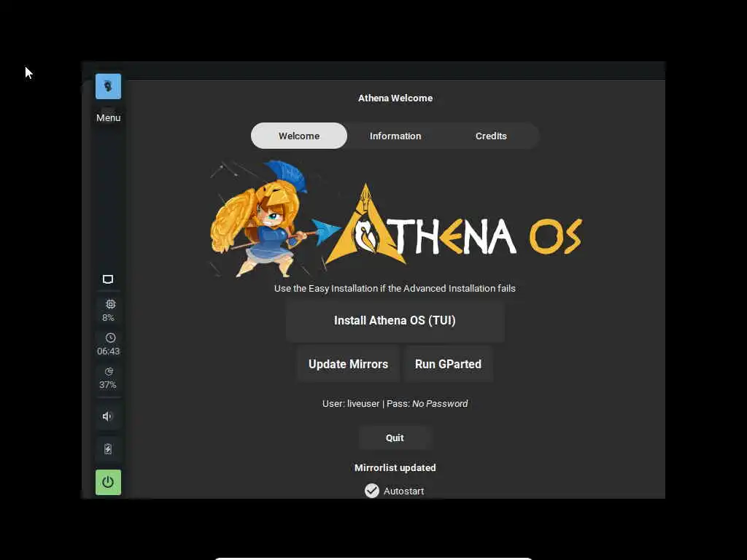Click the 06:43 time text

tap(109, 351)
